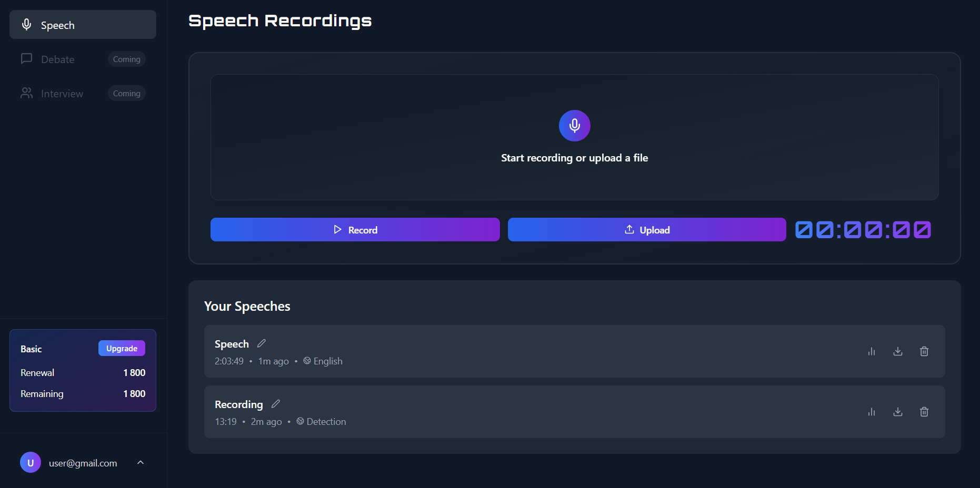Click the 2m ago timestamp
Viewport: 980px width, 488px height.
coord(266,422)
